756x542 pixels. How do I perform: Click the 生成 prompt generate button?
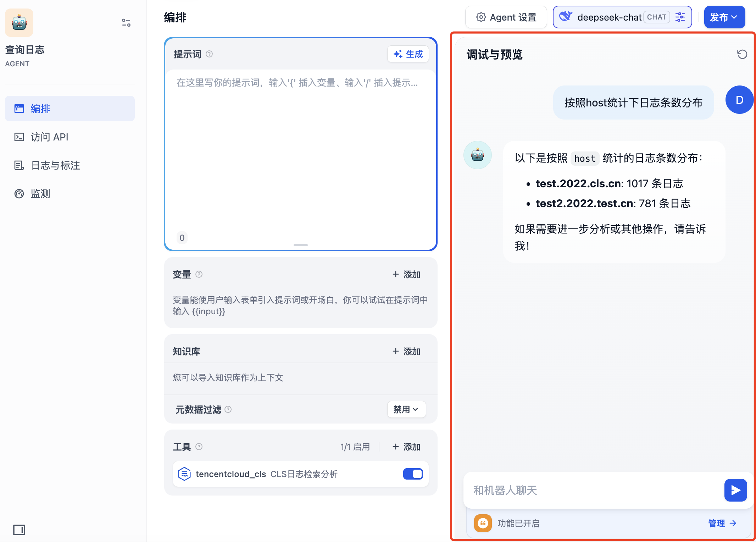(408, 54)
